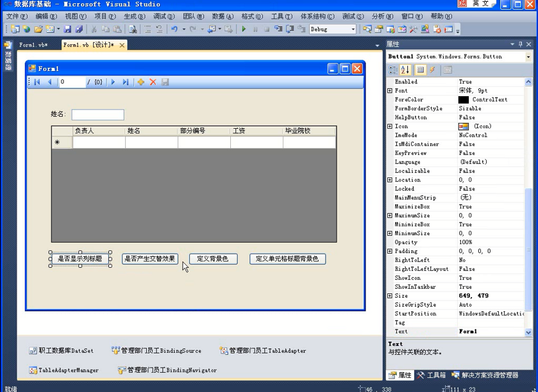This screenshot has width=538, height=392.
Task: Click in the 姓名 text box
Action: pos(97,115)
